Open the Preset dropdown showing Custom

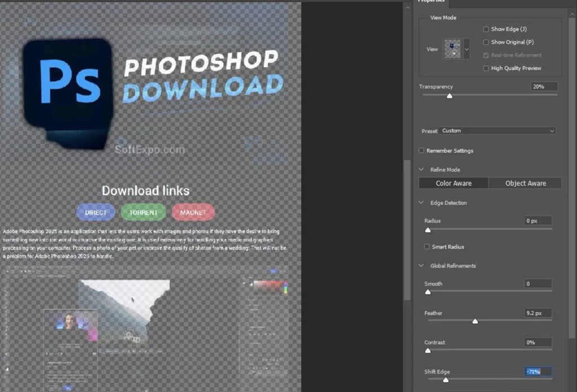coord(497,131)
